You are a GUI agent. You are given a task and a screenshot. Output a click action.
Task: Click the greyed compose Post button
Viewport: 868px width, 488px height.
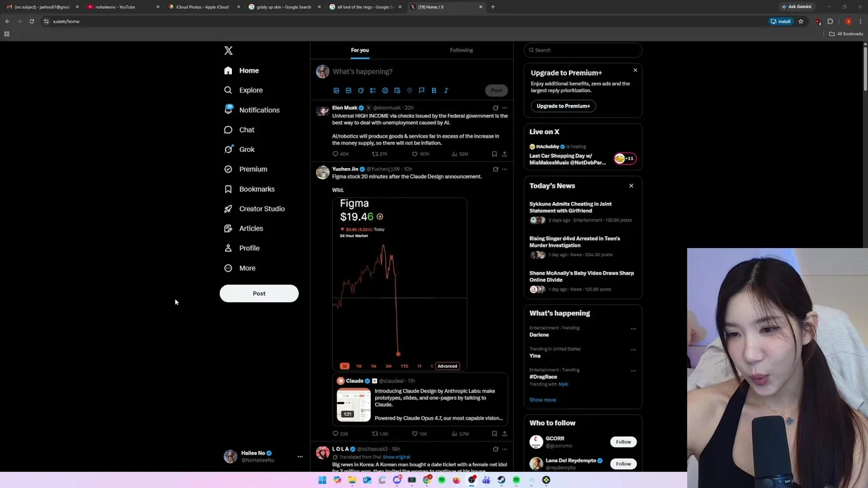(496, 90)
